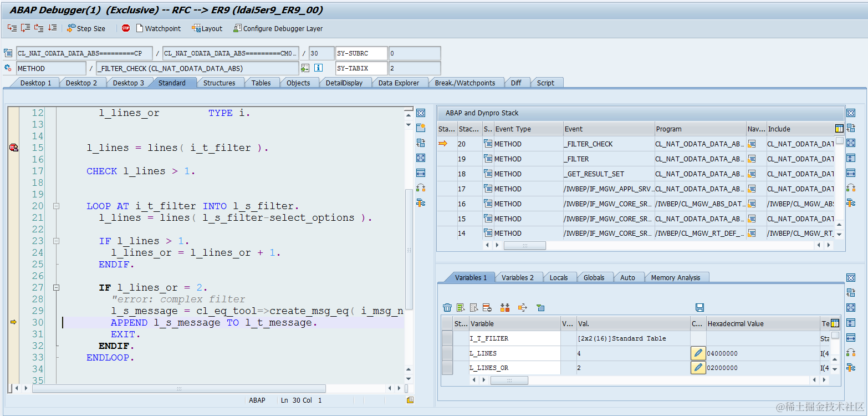Collapse the IF block at line 27
868x416 pixels.
pyautogui.click(x=56, y=287)
